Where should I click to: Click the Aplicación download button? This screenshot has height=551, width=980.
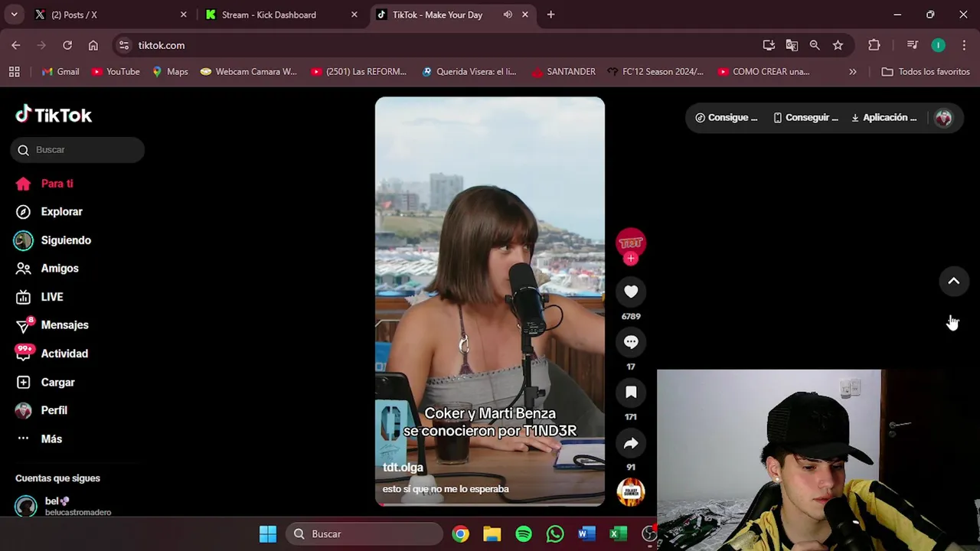(884, 118)
